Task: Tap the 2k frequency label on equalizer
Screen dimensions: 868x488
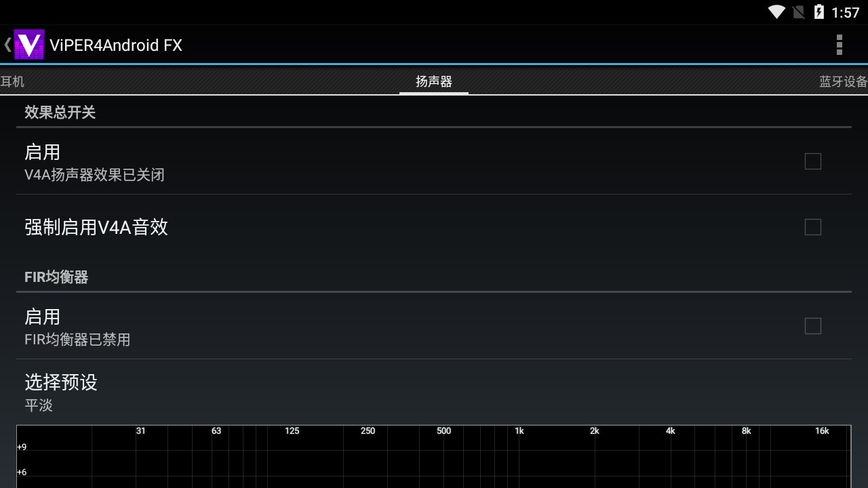Action: click(595, 431)
